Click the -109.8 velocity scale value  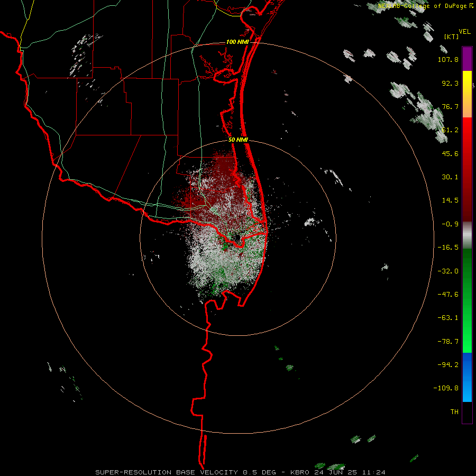446,388
